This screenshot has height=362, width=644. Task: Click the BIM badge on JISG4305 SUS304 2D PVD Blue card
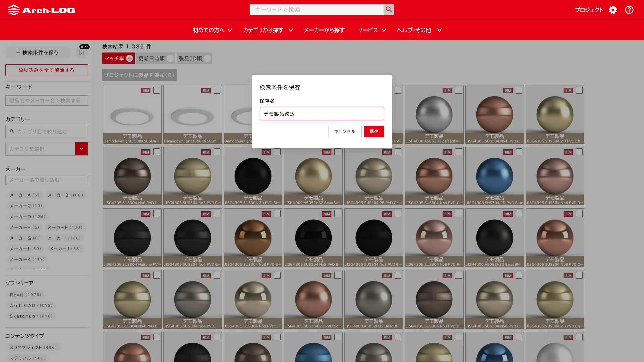pos(508,152)
